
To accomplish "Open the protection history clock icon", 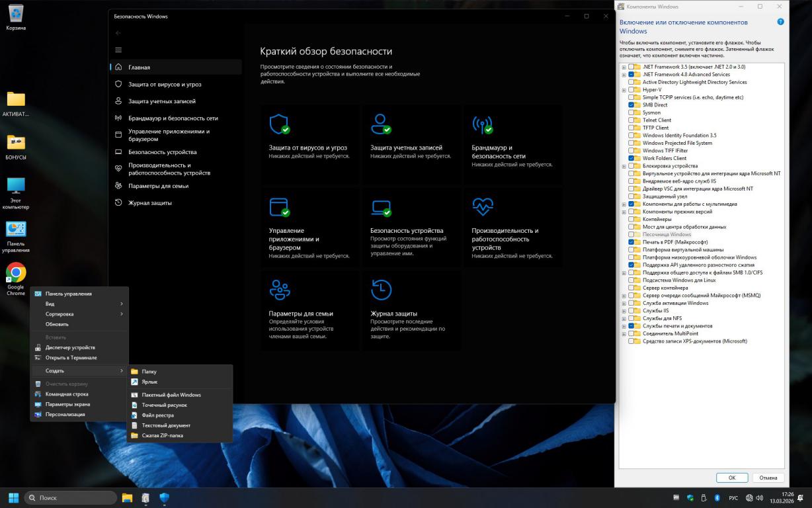I will (381, 290).
